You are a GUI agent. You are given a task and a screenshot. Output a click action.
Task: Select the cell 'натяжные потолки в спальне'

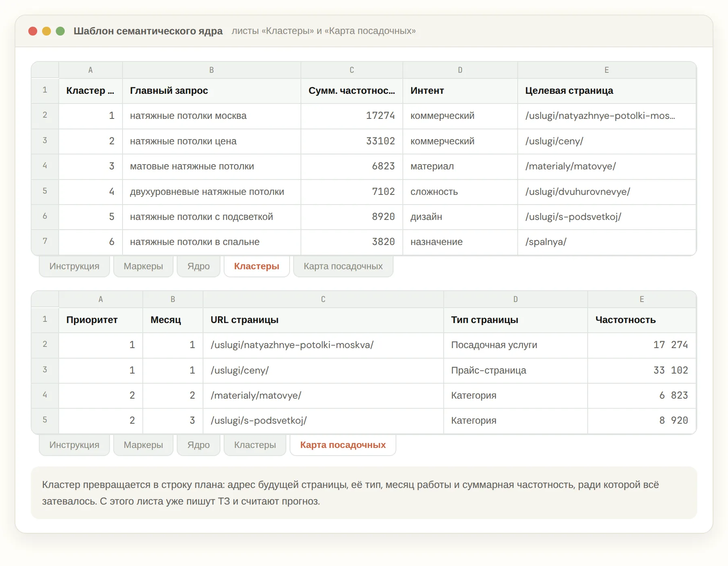(x=212, y=242)
